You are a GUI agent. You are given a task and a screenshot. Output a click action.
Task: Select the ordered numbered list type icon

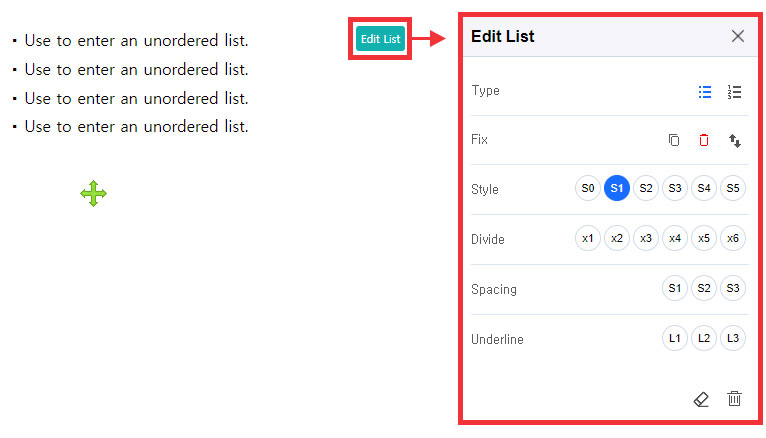pos(734,91)
